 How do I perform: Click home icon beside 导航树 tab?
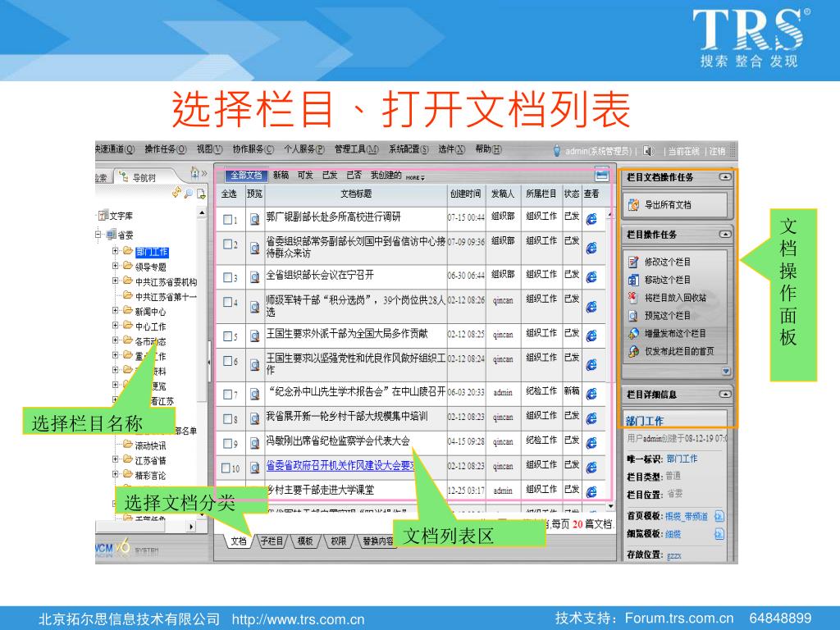(194, 173)
